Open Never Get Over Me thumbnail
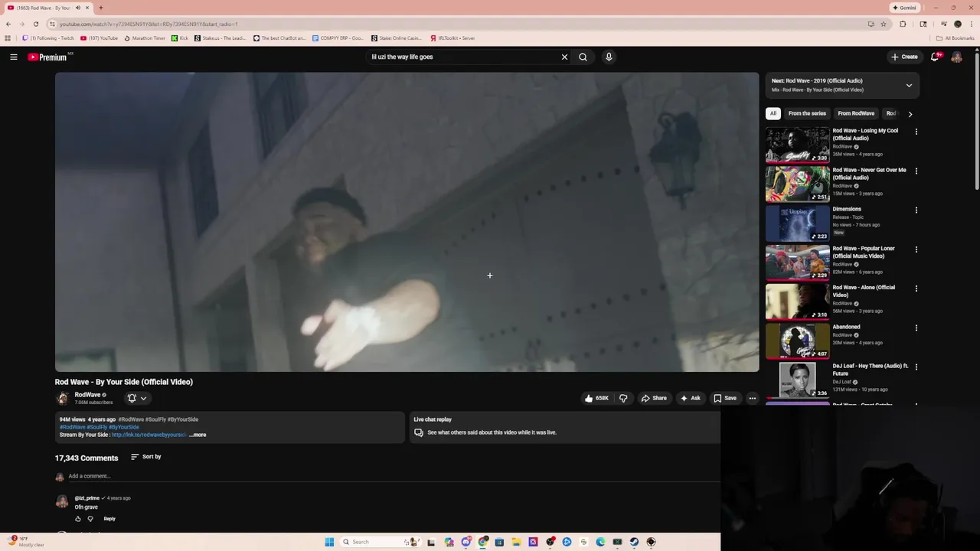 (798, 184)
